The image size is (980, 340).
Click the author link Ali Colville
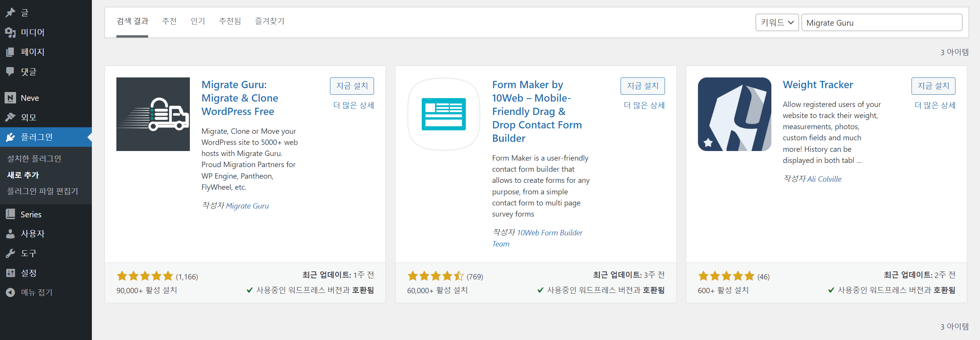[x=824, y=179]
